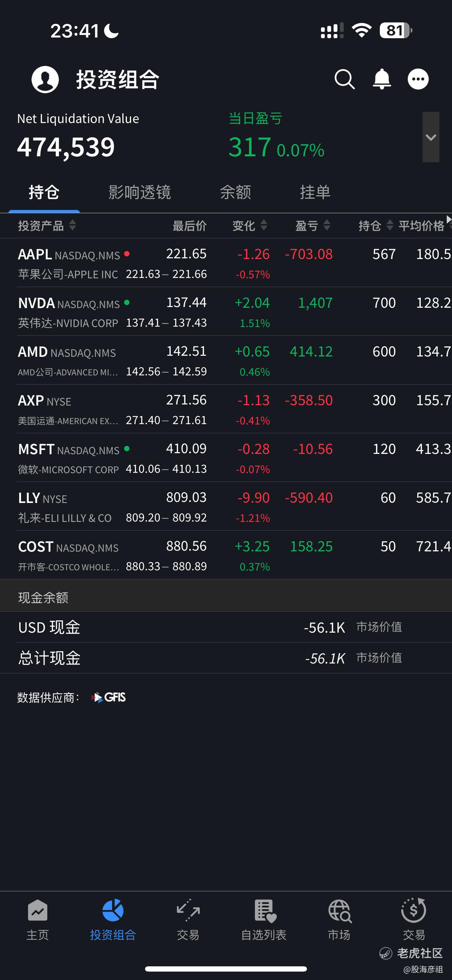Open 自选列表 watchlist icon
452x980 pixels.
265,911
